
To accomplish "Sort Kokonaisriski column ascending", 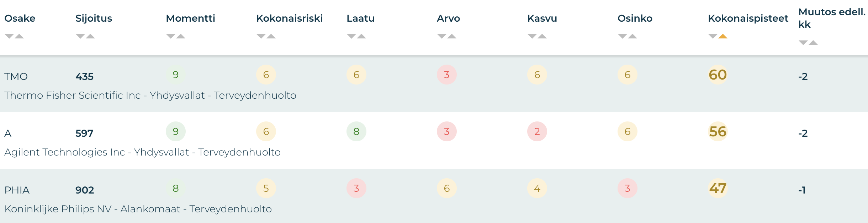I will coord(271,36).
